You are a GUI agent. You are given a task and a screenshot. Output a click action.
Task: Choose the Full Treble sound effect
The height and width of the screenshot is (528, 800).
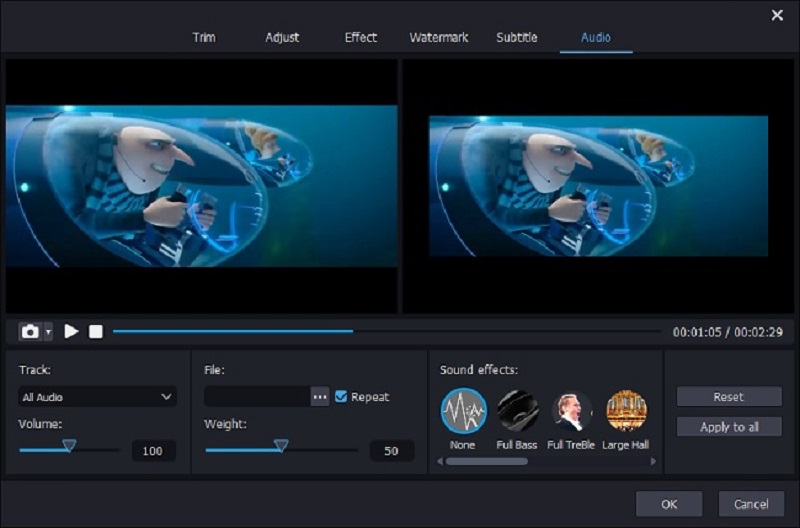(572, 411)
